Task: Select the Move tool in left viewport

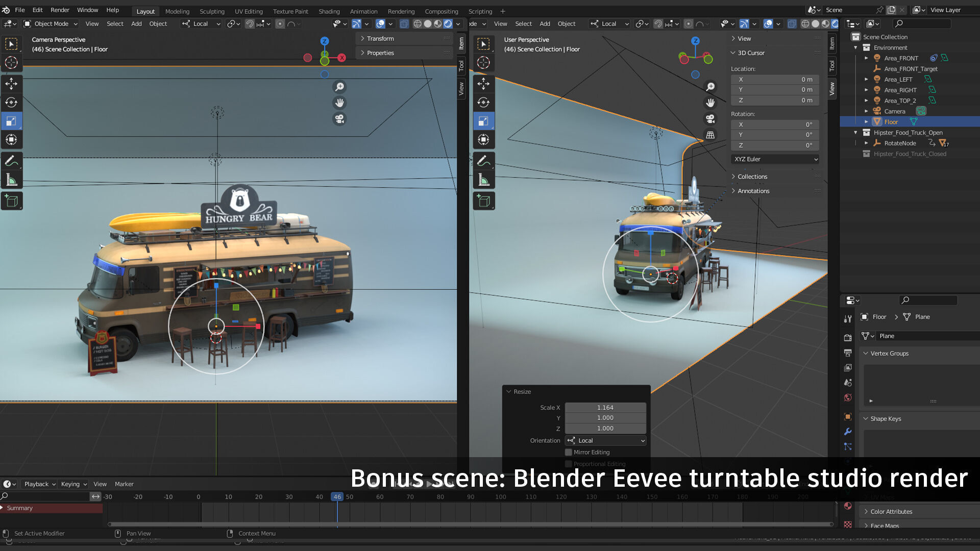Action: 11,84
